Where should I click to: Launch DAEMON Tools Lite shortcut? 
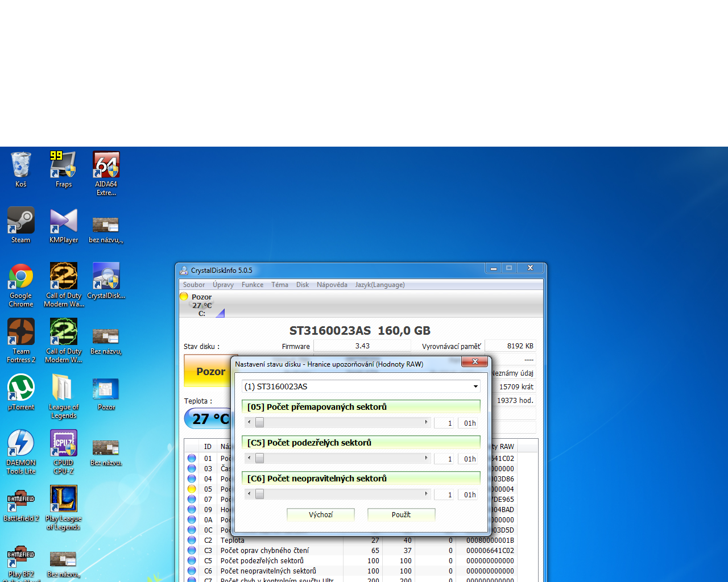(21, 452)
